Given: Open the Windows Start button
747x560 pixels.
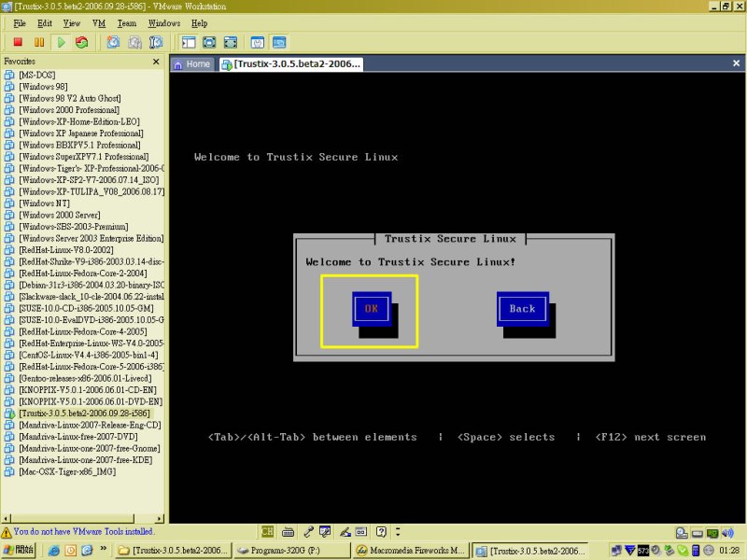Looking at the screenshot, I should tap(18, 550).
